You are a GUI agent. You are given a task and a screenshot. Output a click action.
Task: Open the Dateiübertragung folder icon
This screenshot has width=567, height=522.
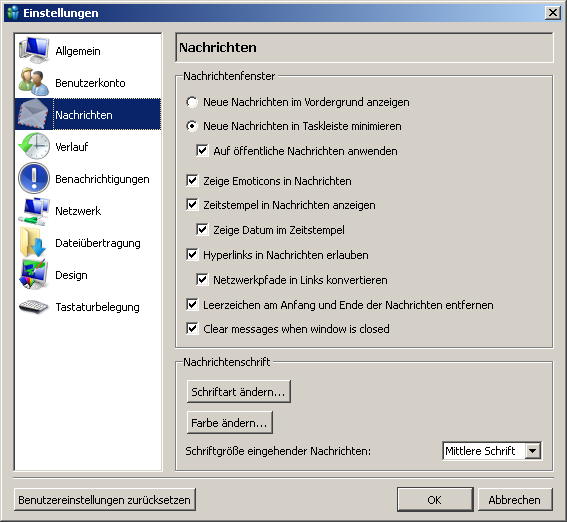[x=34, y=243]
